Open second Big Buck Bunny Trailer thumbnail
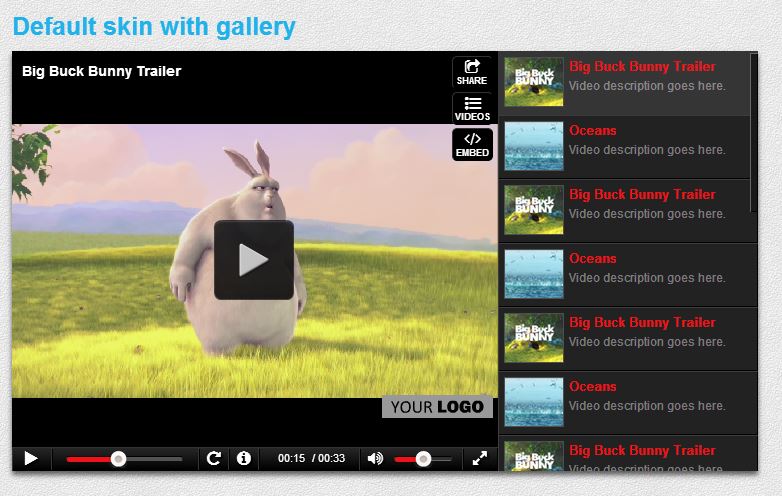 [x=534, y=210]
